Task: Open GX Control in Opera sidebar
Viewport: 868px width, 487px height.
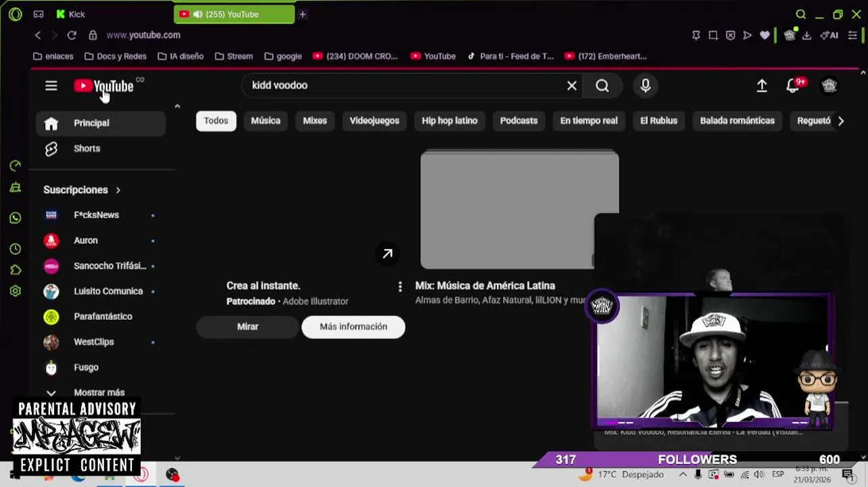Action: (x=16, y=166)
